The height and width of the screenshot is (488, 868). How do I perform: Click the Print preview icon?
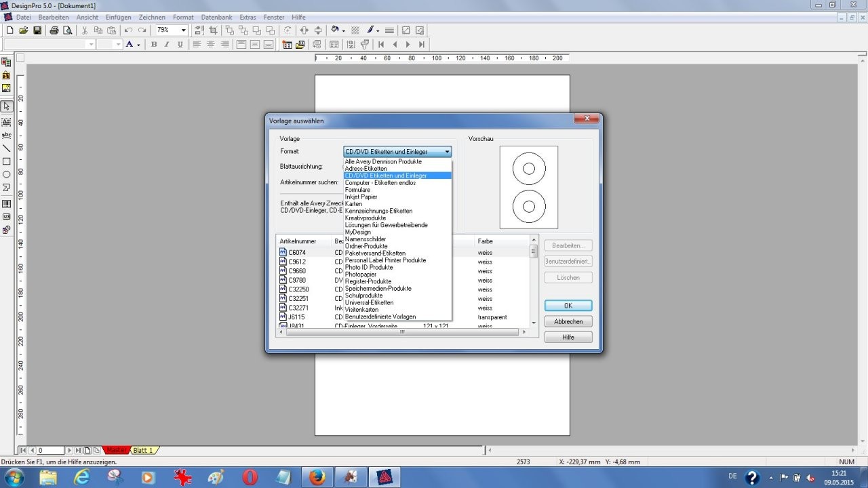click(x=67, y=30)
